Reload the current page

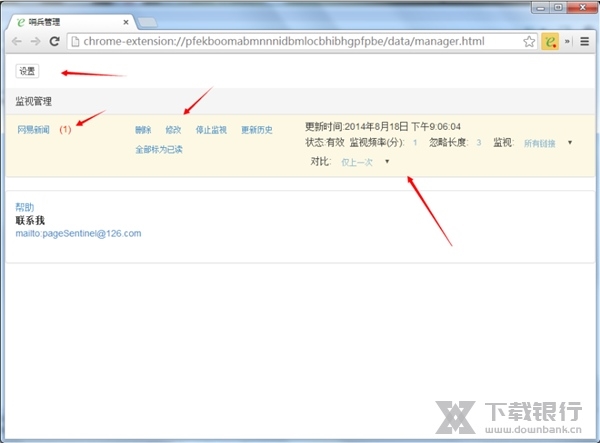click(55, 42)
